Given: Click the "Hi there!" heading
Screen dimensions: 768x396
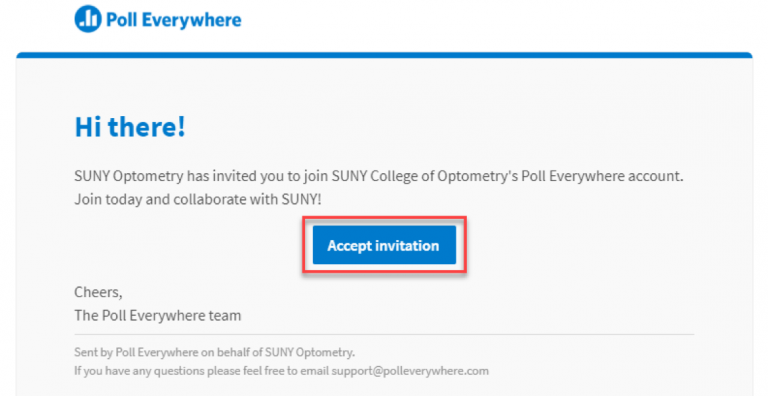Looking at the screenshot, I should click(x=130, y=127).
